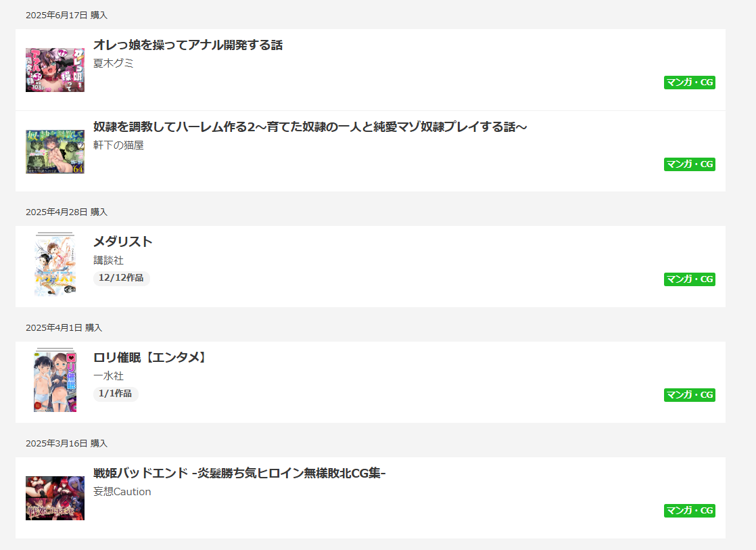
Task: Open the cover thumbnail of the 軒下の猫屋 work
Action: (55, 152)
